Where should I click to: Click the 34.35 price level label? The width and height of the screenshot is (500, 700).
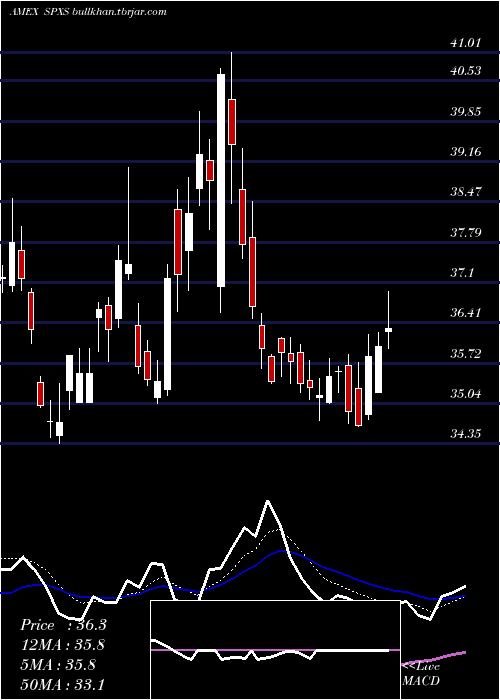[466, 433]
